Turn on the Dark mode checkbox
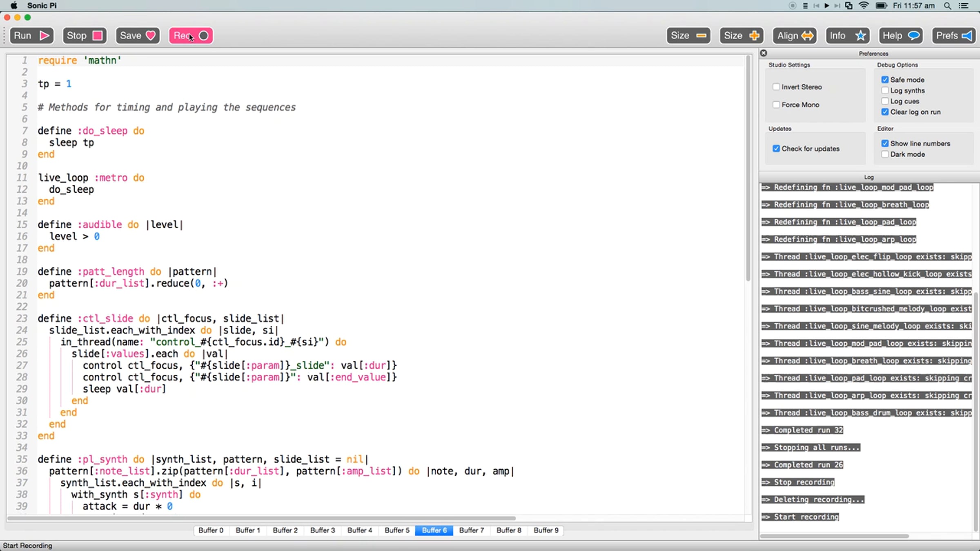The image size is (980, 551). pos(885,154)
